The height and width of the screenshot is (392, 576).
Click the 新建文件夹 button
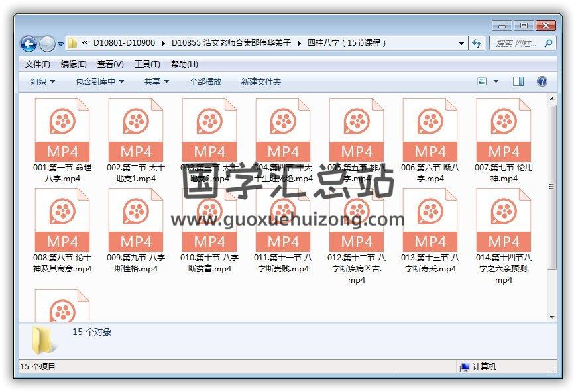260,82
